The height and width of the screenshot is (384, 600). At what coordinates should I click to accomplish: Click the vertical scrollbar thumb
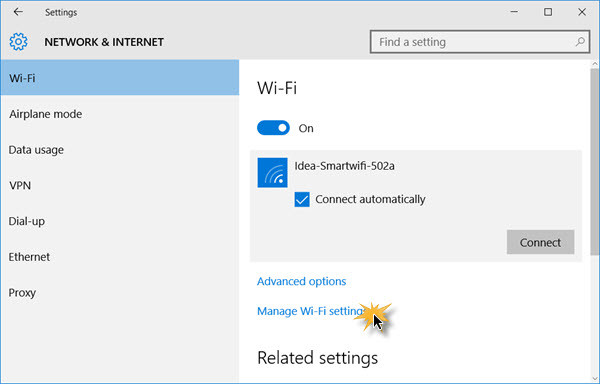[x=595, y=162]
